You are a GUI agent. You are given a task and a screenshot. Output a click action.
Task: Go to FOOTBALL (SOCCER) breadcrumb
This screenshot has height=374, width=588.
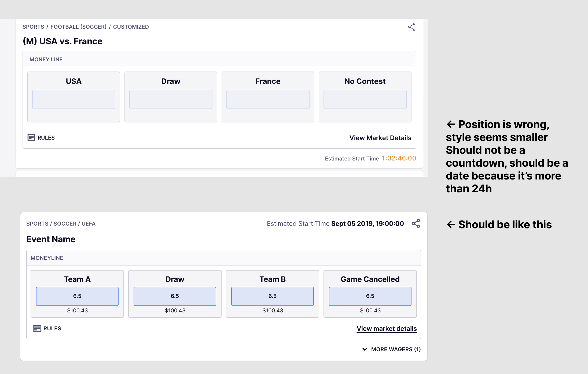pos(78,27)
